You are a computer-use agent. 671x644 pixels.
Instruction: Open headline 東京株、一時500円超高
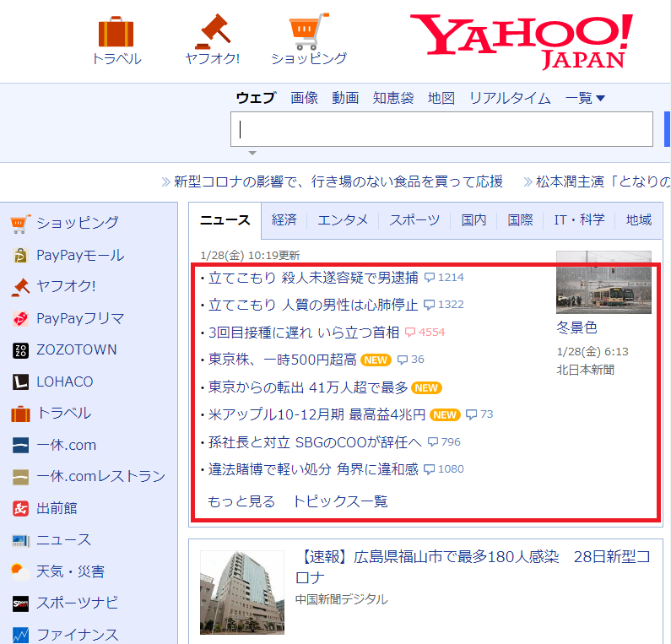tap(283, 360)
